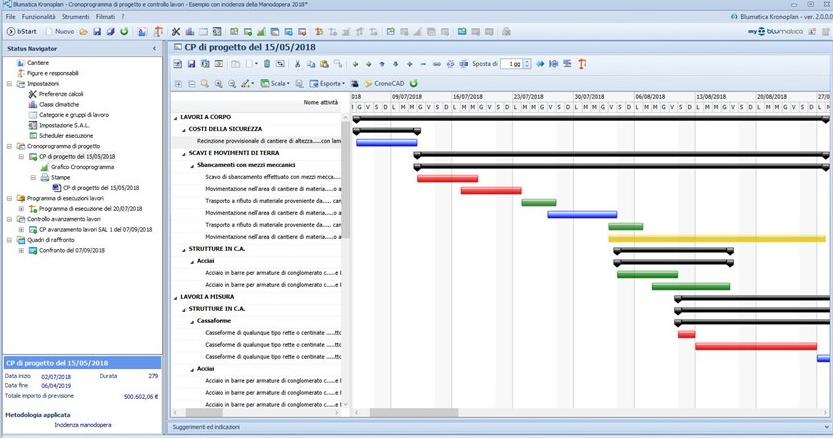Collapse the Stampe tree node
This screenshot has height=438, width=833.
(x=32, y=177)
